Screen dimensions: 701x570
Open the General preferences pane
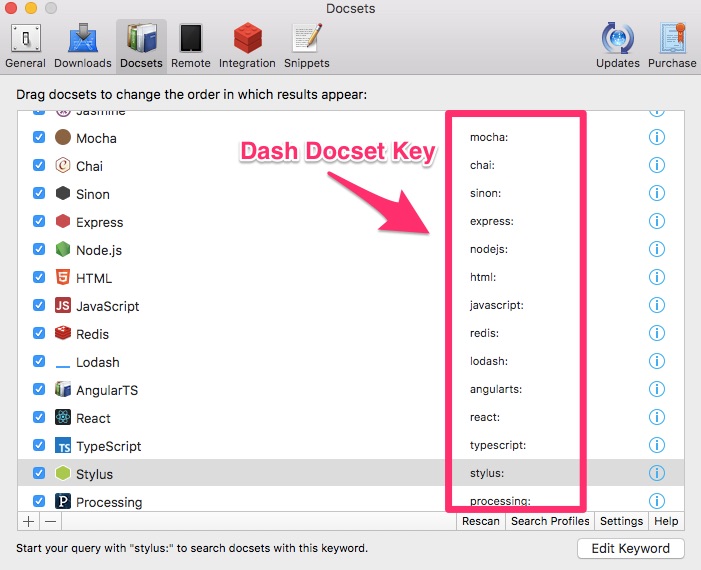(25, 46)
